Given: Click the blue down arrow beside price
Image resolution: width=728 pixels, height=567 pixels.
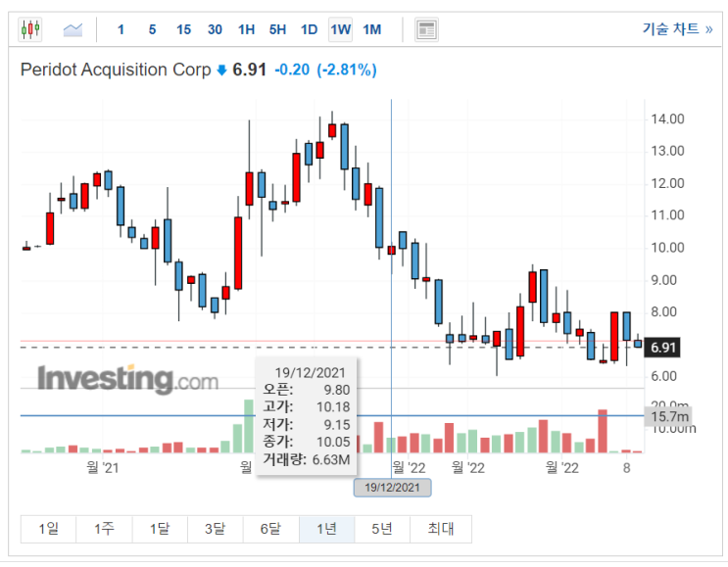Looking at the screenshot, I should [x=222, y=71].
